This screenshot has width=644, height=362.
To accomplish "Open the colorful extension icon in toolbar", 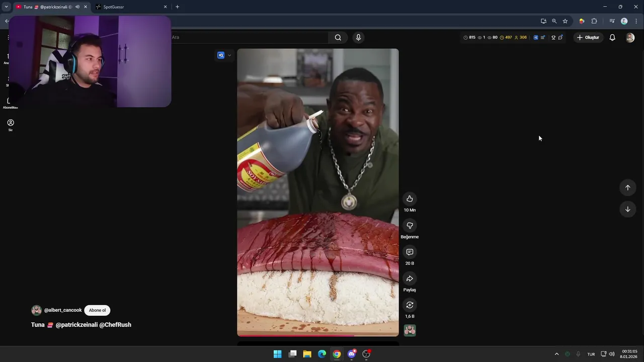I will tap(582, 21).
